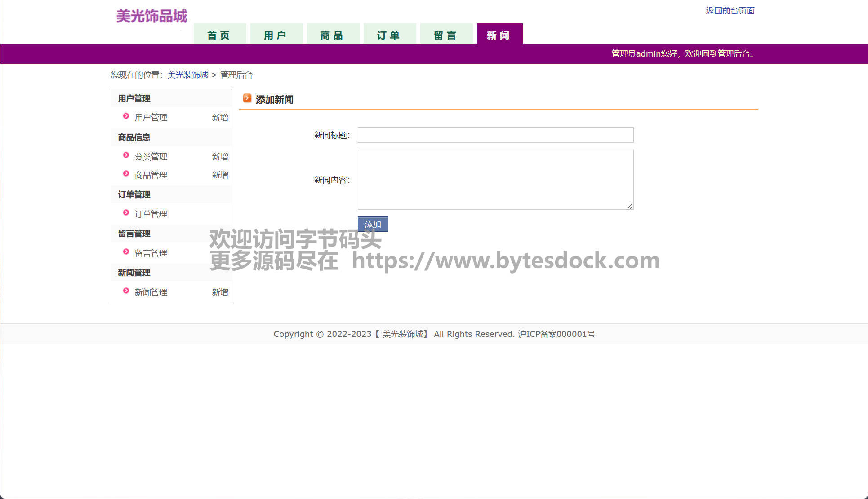Click pink bullet icon beside 订单管理 link

(x=126, y=212)
